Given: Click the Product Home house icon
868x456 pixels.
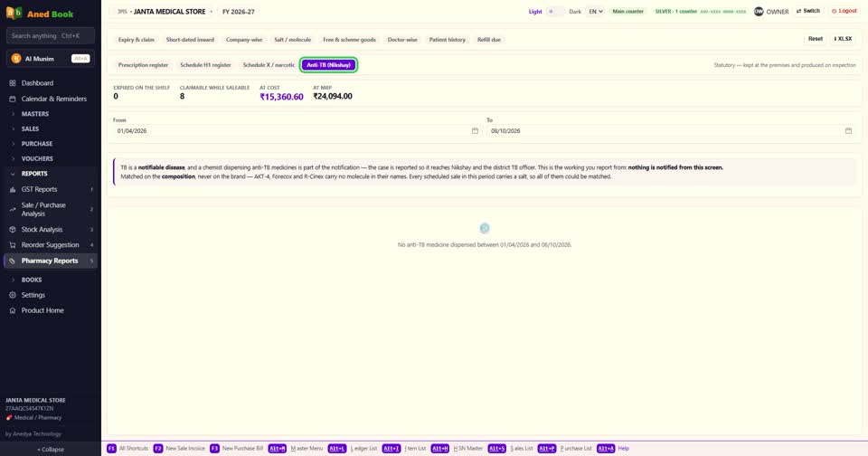Looking at the screenshot, I should point(12,311).
